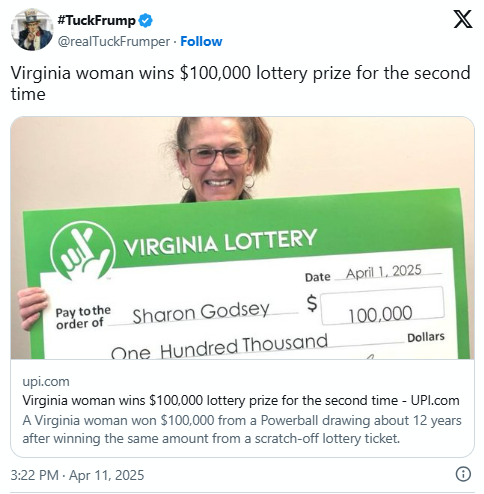Click the upi.com domain label
484x494 pixels.
46,381
